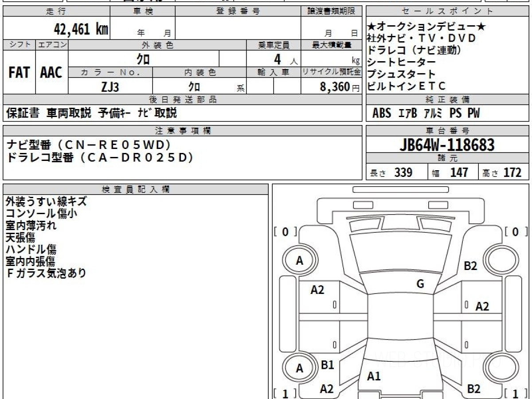The width and height of the screenshot is (532, 399).
Task: Click the "A2" mark on the right-side door
Action: (482, 306)
